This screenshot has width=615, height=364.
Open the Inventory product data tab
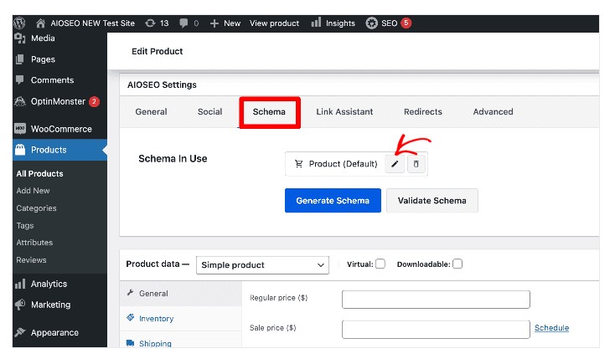pyautogui.click(x=181, y=319)
